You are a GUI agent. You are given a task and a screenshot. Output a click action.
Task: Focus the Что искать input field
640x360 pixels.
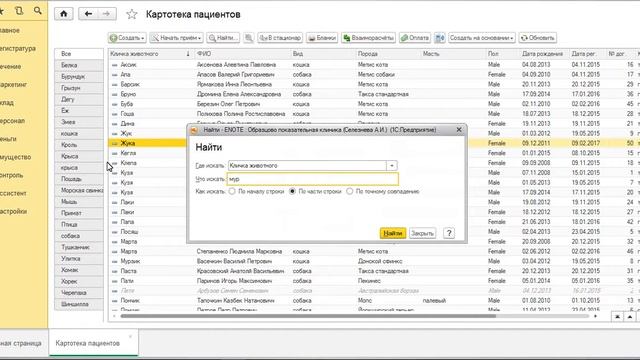tap(313, 179)
